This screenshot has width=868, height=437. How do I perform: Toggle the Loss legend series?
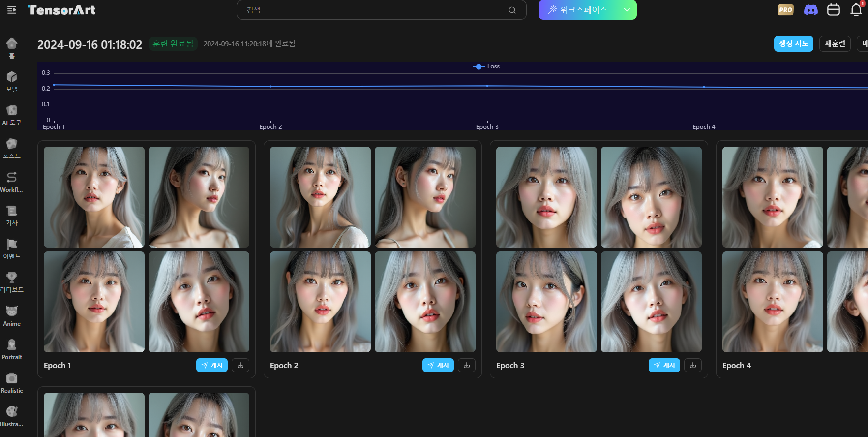(x=486, y=66)
